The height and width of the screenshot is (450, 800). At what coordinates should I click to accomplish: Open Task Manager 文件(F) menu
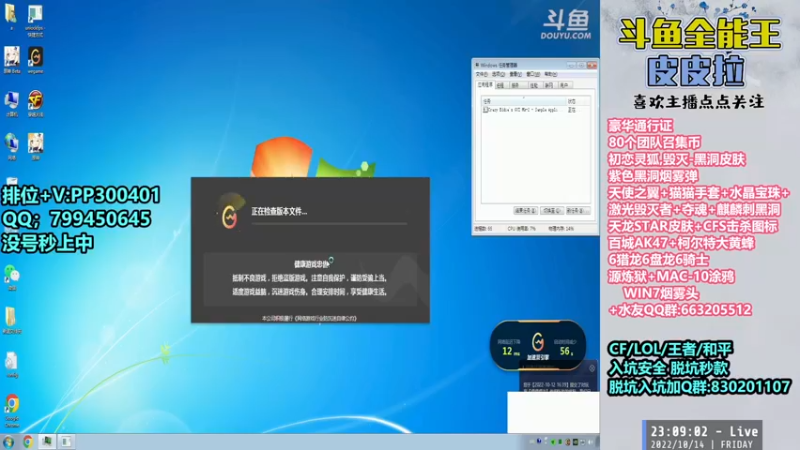pos(481,74)
